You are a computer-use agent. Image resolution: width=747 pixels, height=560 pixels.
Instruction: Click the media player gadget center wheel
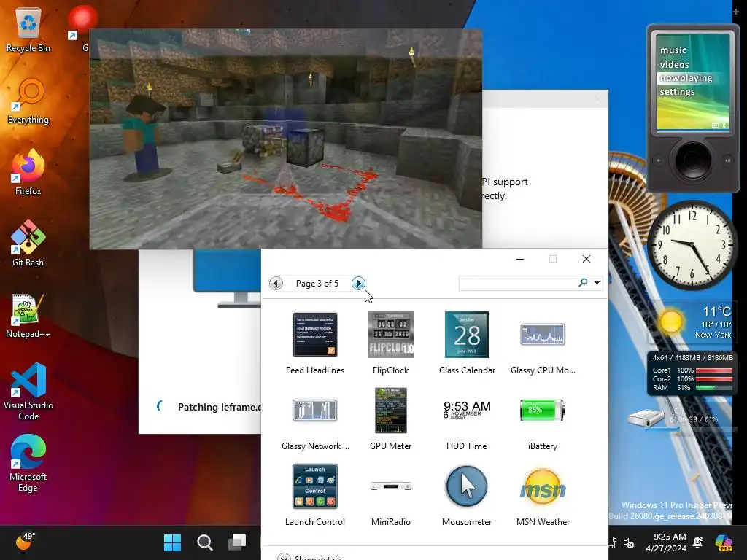click(x=693, y=160)
